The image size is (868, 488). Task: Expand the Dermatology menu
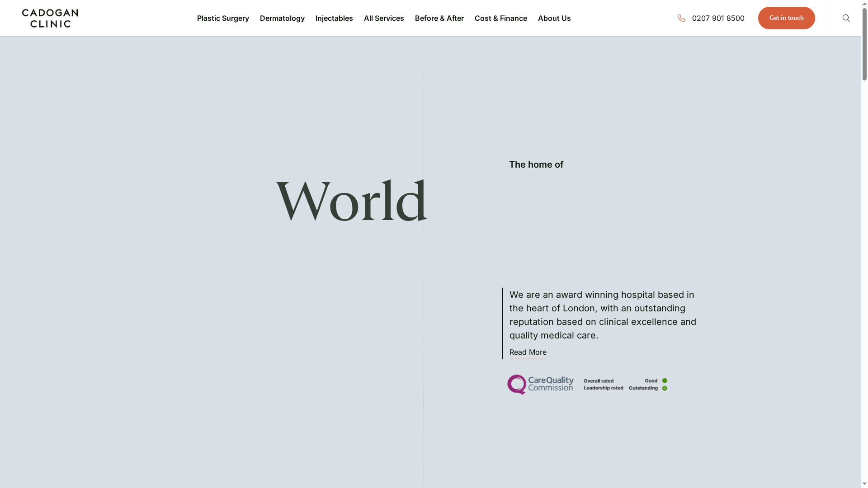(282, 18)
